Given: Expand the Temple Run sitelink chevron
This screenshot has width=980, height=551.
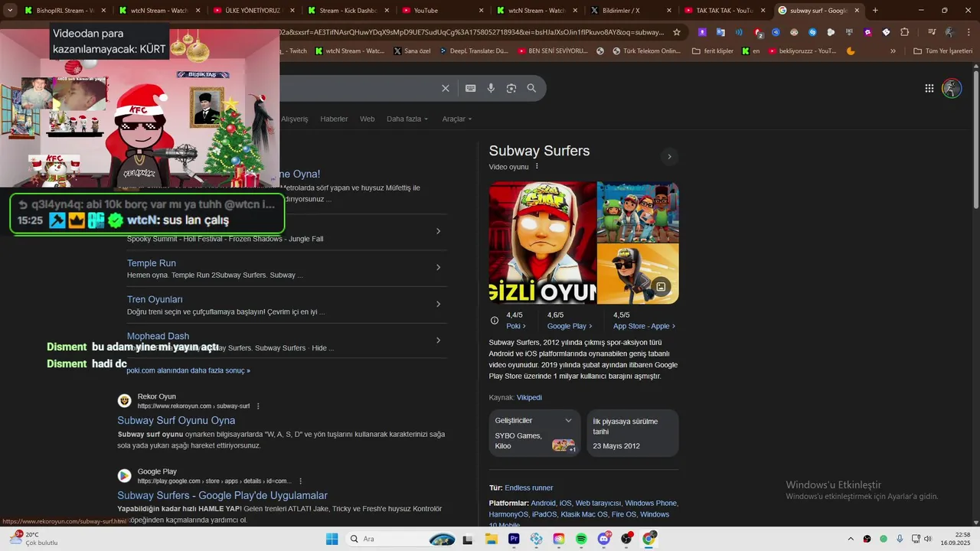Looking at the screenshot, I should click(x=439, y=267).
